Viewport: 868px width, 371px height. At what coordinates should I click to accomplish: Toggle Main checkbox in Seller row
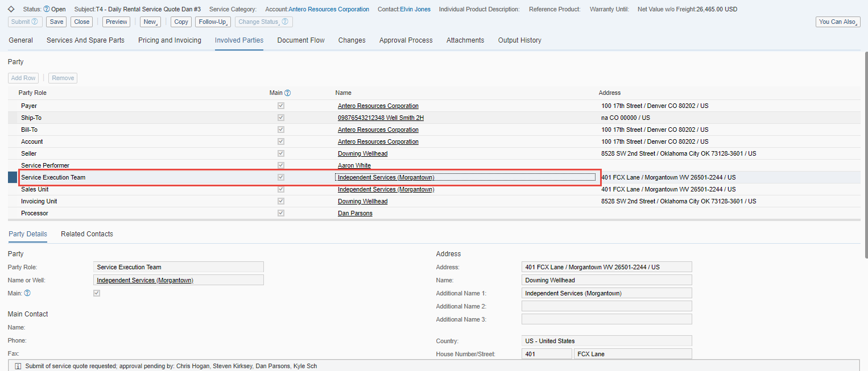(281, 154)
